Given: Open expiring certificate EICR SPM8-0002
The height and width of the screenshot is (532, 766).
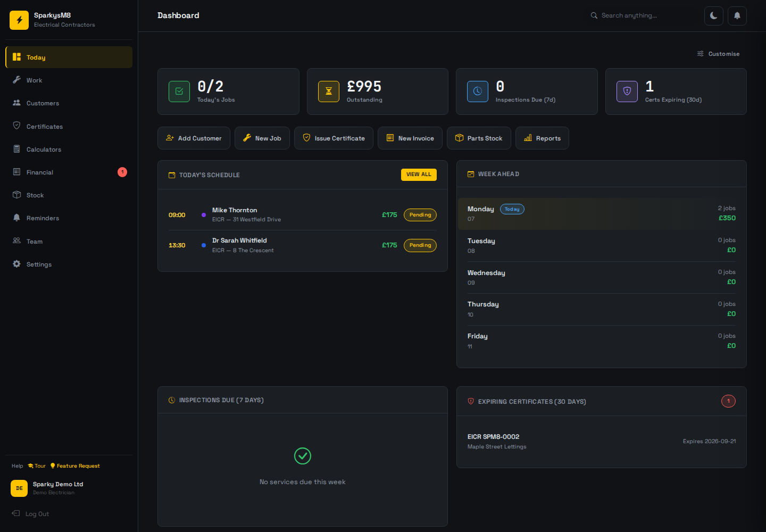Looking at the screenshot, I should tap(602, 442).
